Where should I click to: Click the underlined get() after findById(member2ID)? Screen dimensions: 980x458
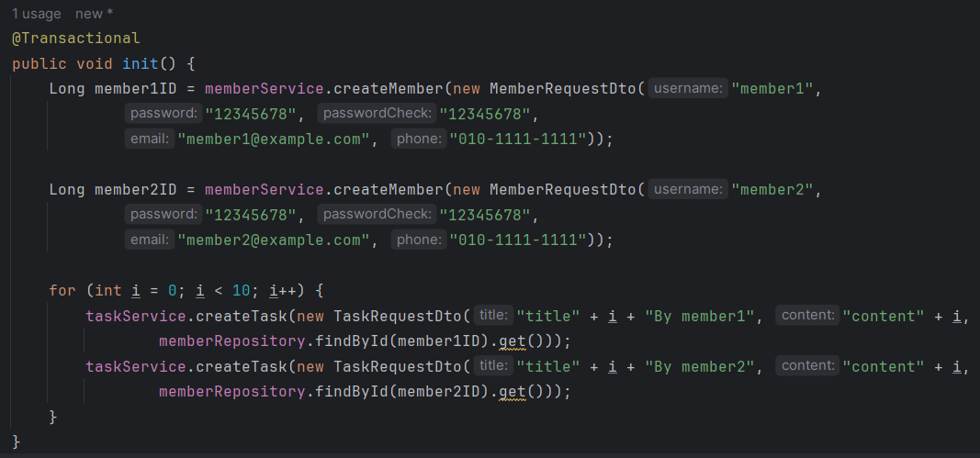point(522,392)
